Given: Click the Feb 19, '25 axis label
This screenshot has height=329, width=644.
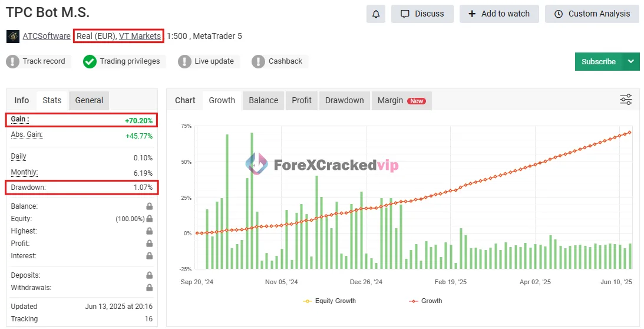Looking at the screenshot, I should pos(451,282).
